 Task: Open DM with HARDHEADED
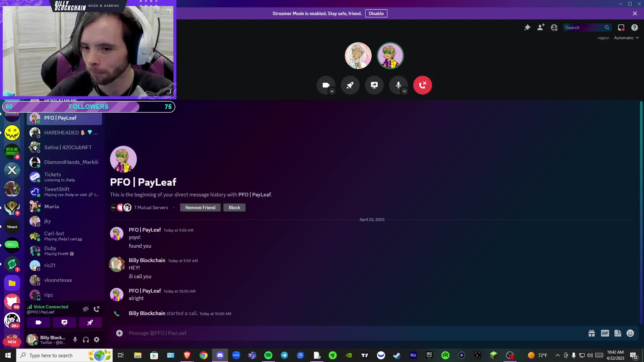[64, 133]
